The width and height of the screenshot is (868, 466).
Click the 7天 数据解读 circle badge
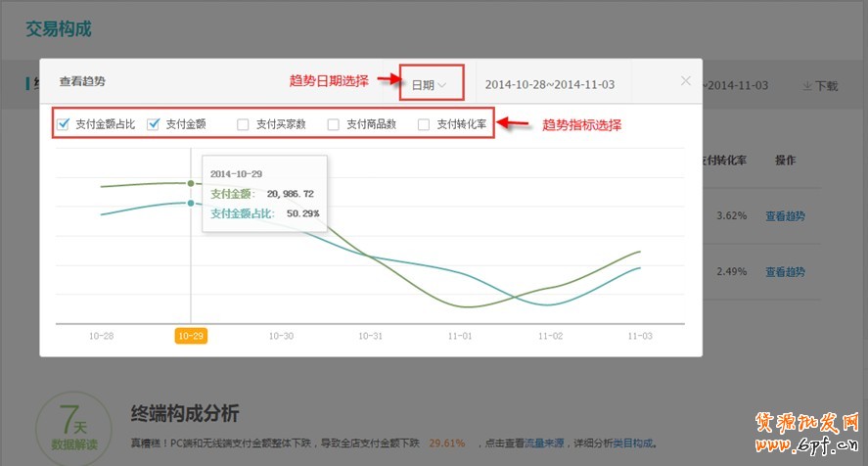66,428
